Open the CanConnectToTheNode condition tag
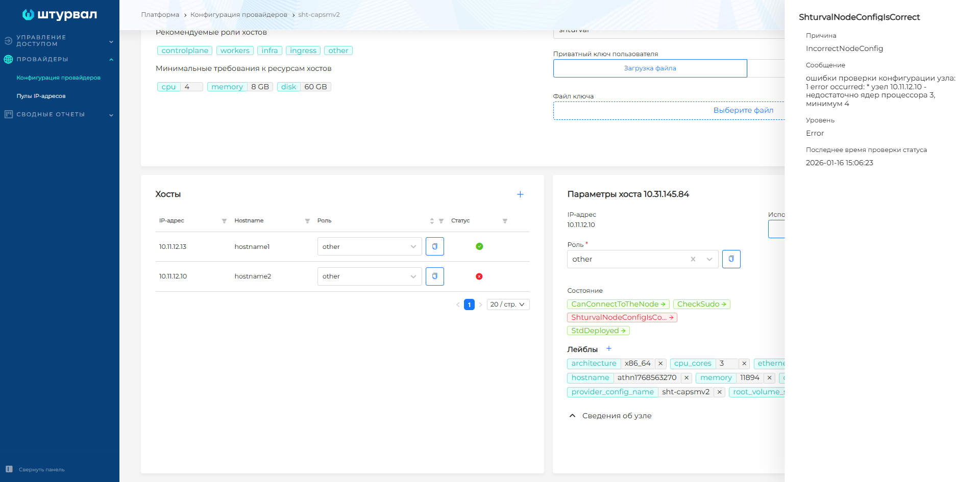This screenshot has width=980, height=482. [x=618, y=305]
